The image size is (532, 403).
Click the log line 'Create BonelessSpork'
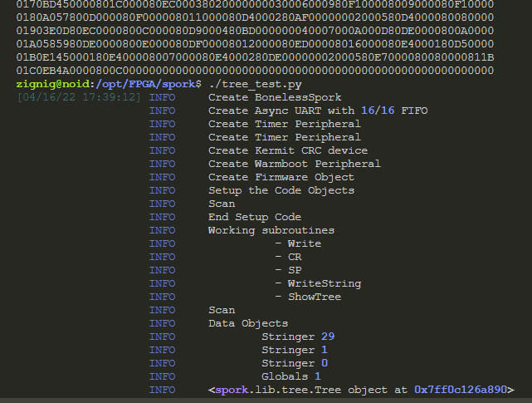coord(275,97)
